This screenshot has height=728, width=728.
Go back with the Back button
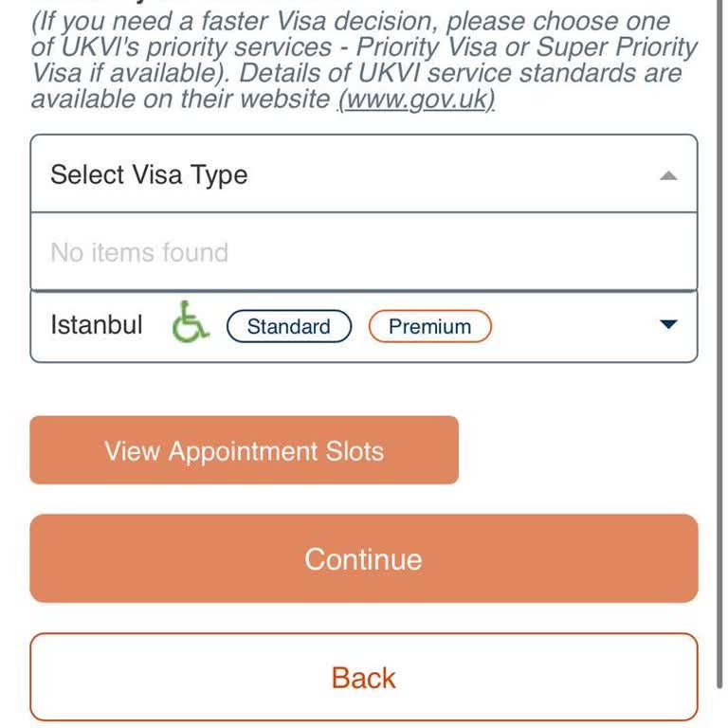point(364,677)
